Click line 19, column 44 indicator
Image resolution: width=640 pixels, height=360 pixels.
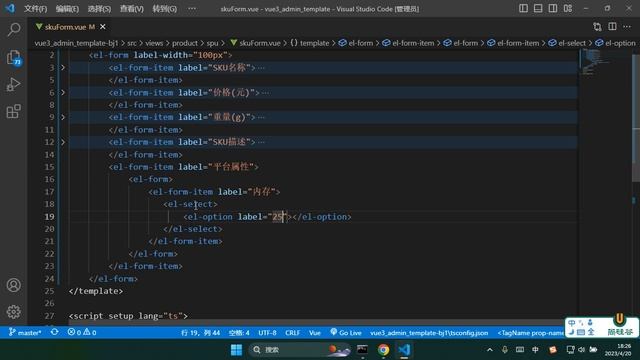pos(200,333)
